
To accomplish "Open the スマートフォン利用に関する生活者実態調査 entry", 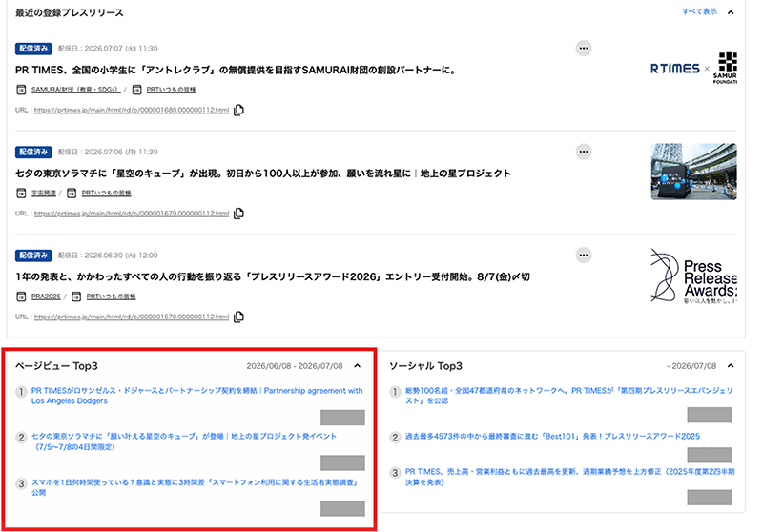I will [195, 487].
